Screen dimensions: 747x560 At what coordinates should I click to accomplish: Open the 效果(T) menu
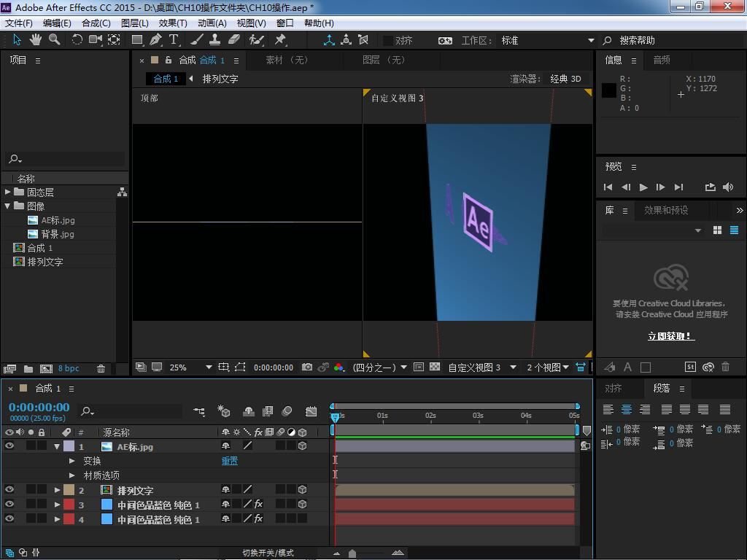coord(172,23)
